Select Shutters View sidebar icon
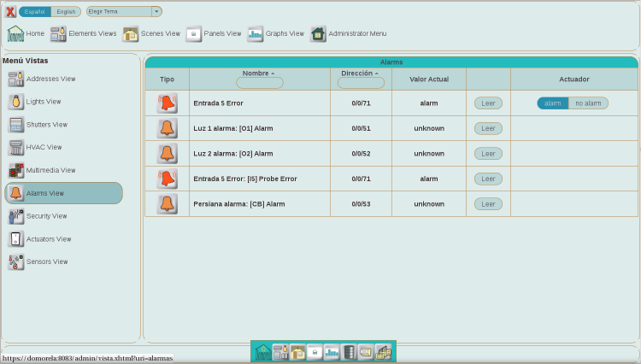Image resolution: width=641 pixels, height=364 pixels. coord(16,125)
